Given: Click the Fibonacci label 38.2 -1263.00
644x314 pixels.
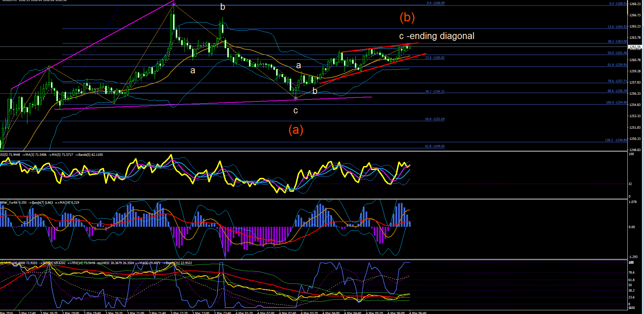Looking at the screenshot, I should coord(617,41).
